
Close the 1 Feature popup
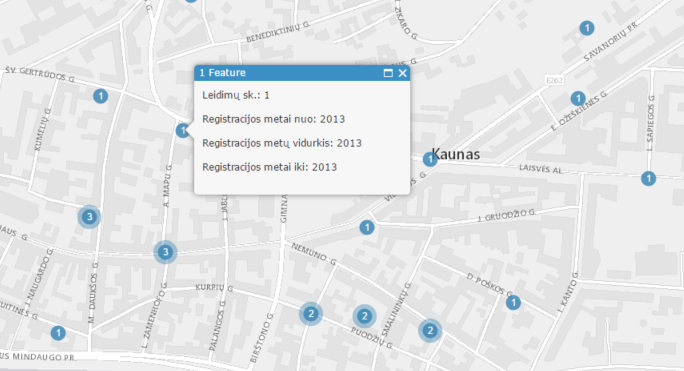tap(403, 73)
